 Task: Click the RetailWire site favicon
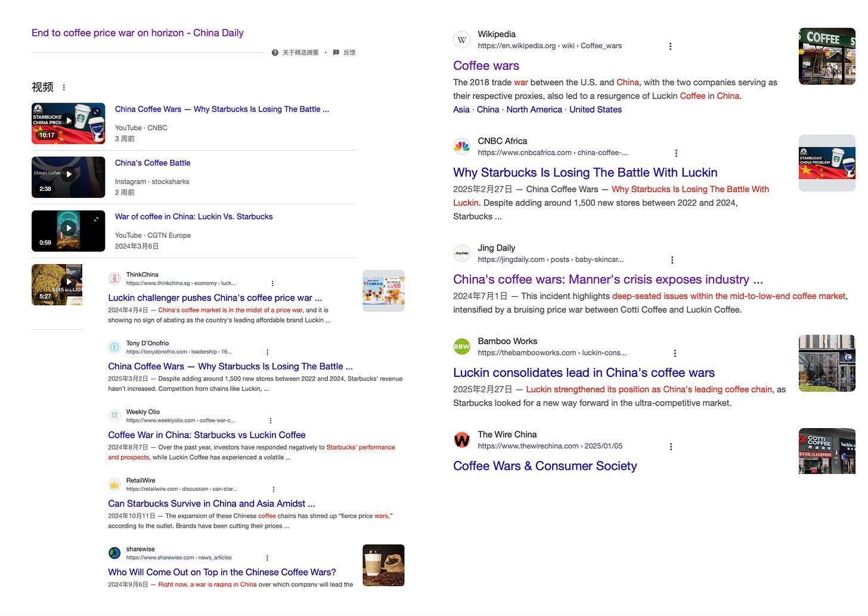[114, 484]
